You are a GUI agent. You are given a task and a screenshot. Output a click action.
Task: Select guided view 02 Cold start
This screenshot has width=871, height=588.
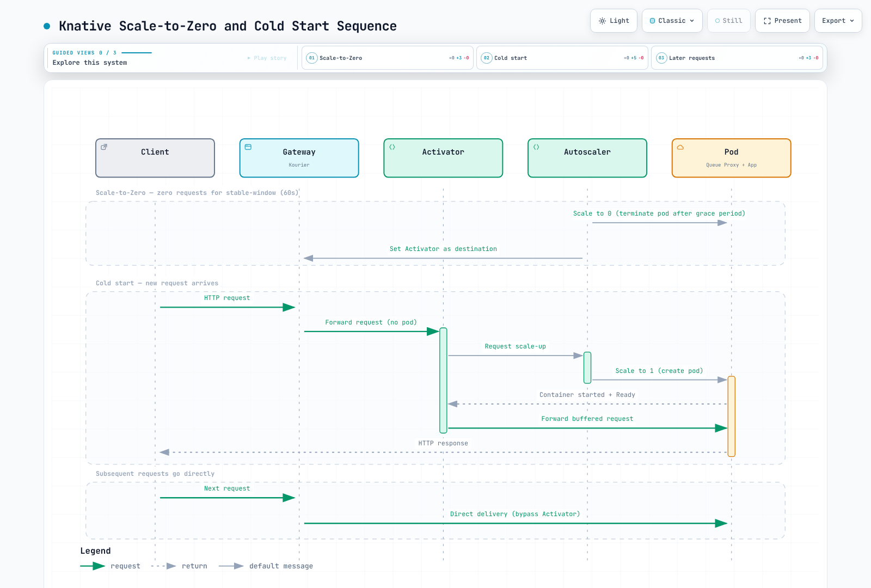coord(562,58)
